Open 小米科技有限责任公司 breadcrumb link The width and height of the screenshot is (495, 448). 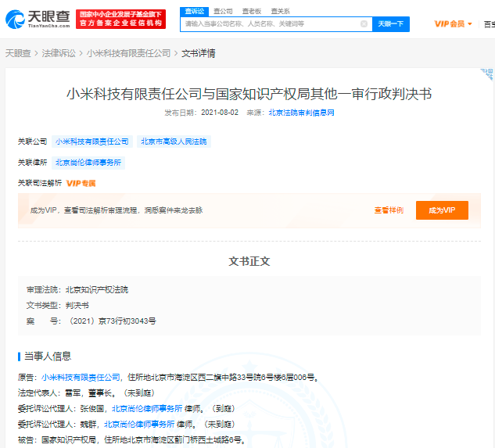pyautogui.click(x=128, y=53)
